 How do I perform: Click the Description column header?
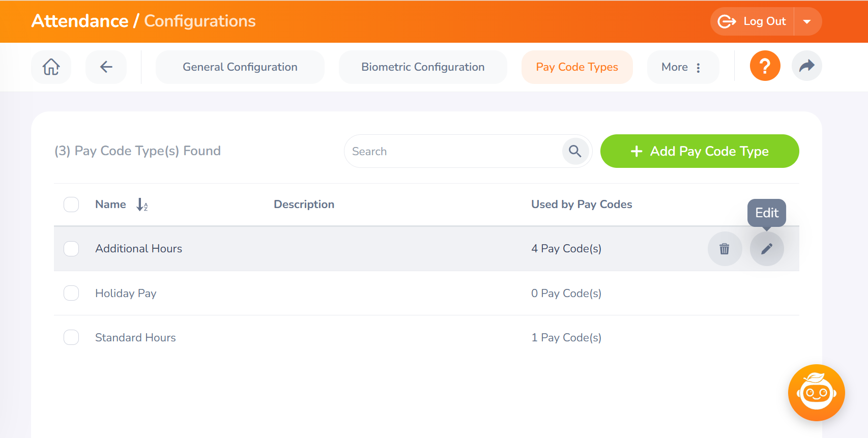coord(304,205)
